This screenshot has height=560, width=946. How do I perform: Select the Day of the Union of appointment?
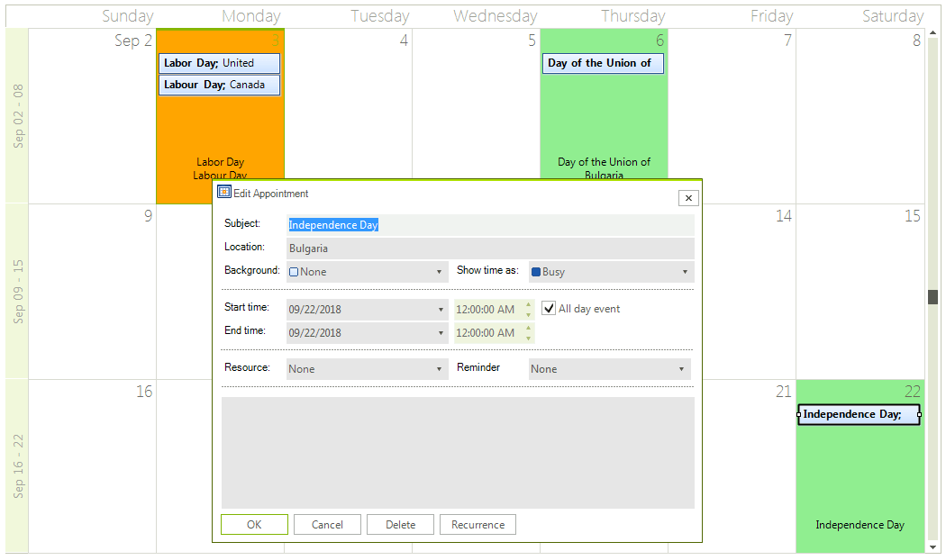[603, 63]
